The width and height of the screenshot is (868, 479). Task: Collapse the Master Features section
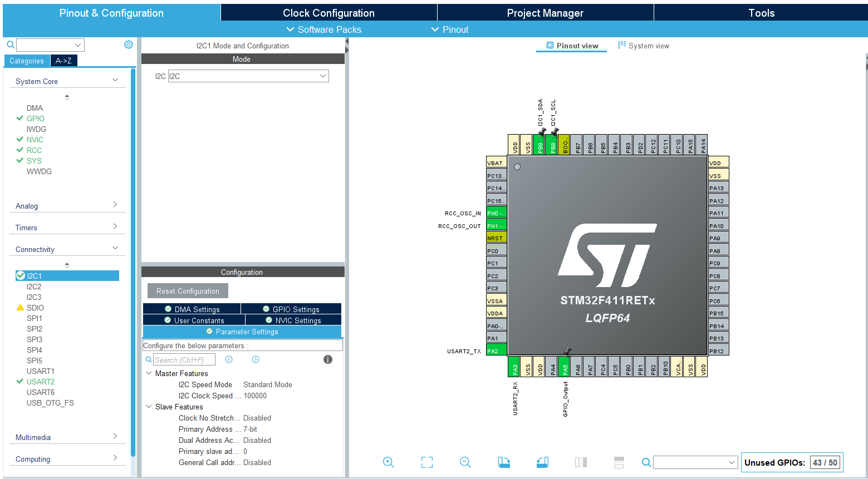tap(149, 373)
